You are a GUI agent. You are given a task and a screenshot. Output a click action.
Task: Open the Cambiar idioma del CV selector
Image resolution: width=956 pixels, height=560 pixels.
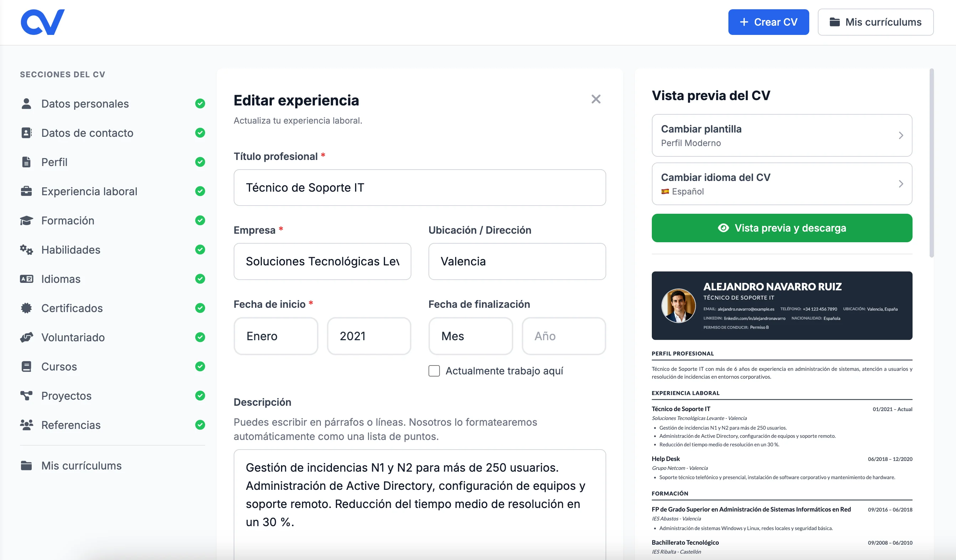coord(781,184)
